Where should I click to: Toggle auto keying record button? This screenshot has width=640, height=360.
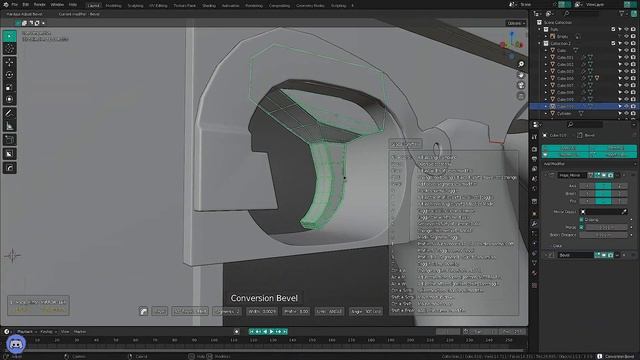click(236, 331)
